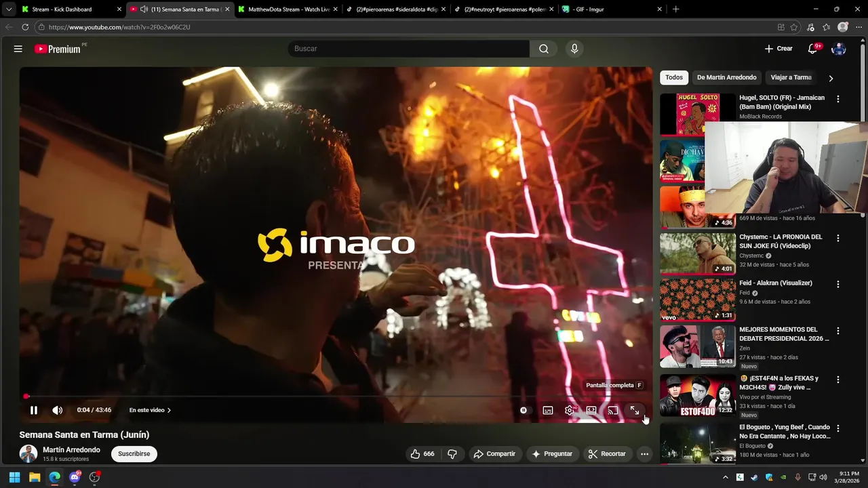Subscribe to Martín Arredondo channel
The width and height of the screenshot is (868, 488).
pyautogui.click(x=134, y=454)
